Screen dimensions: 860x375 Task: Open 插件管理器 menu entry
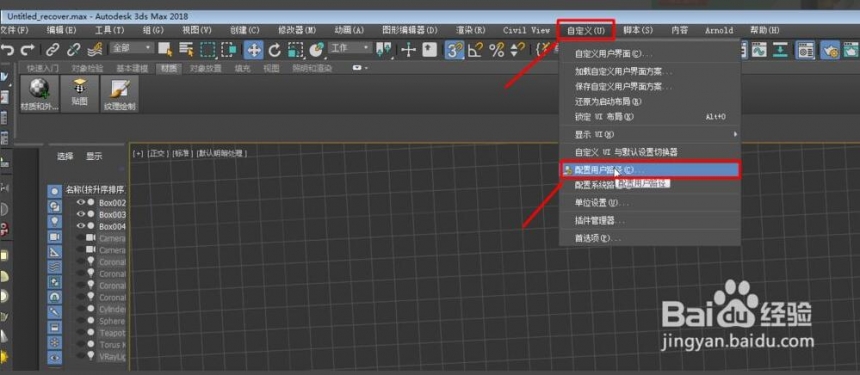tap(650, 220)
